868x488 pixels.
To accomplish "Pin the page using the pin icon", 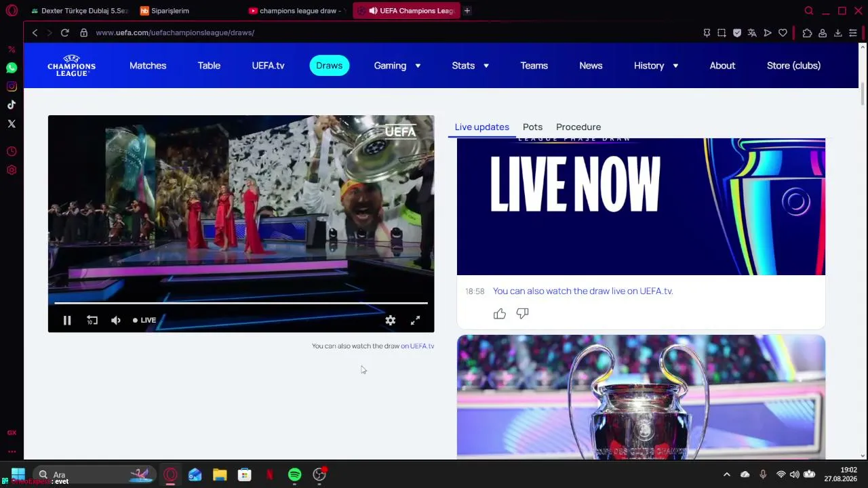I will (707, 33).
